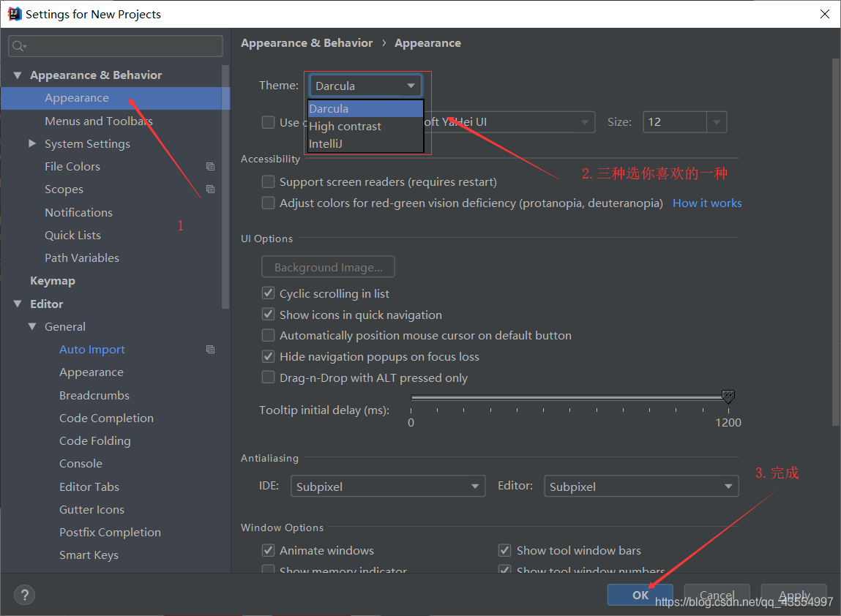This screenshot has width=841, height=616.
Task: Open Console settings
Action: click(81, 464)
